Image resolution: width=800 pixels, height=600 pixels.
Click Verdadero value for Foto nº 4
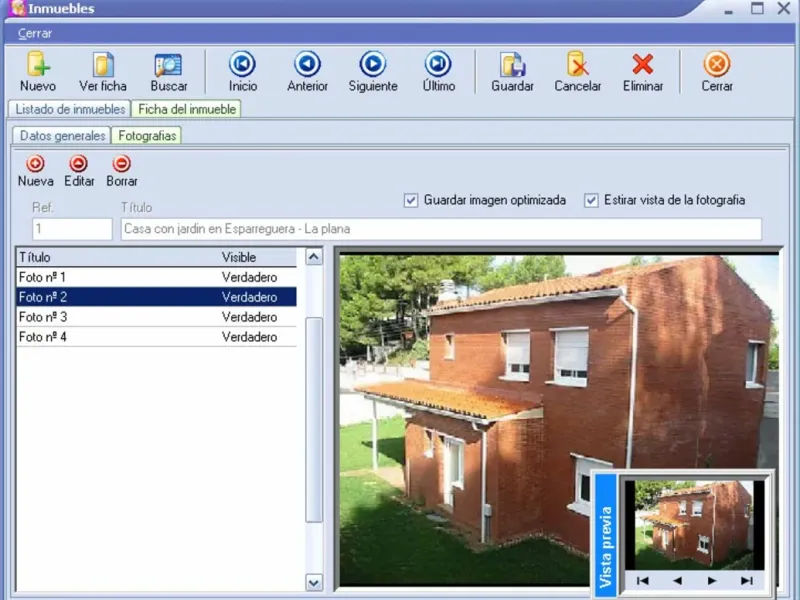pos(249,337)
